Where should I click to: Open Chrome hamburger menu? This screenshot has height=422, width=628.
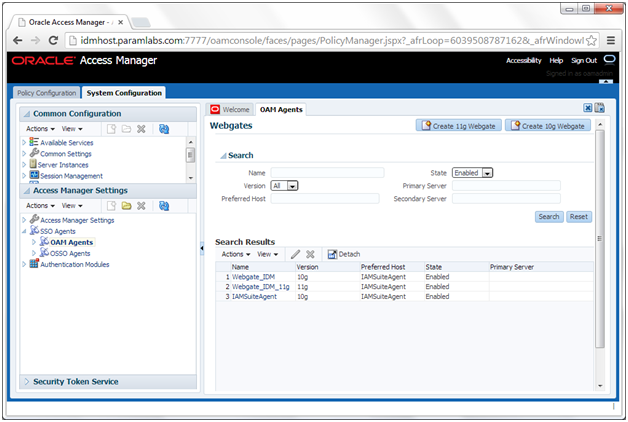[x=611, y=40]
